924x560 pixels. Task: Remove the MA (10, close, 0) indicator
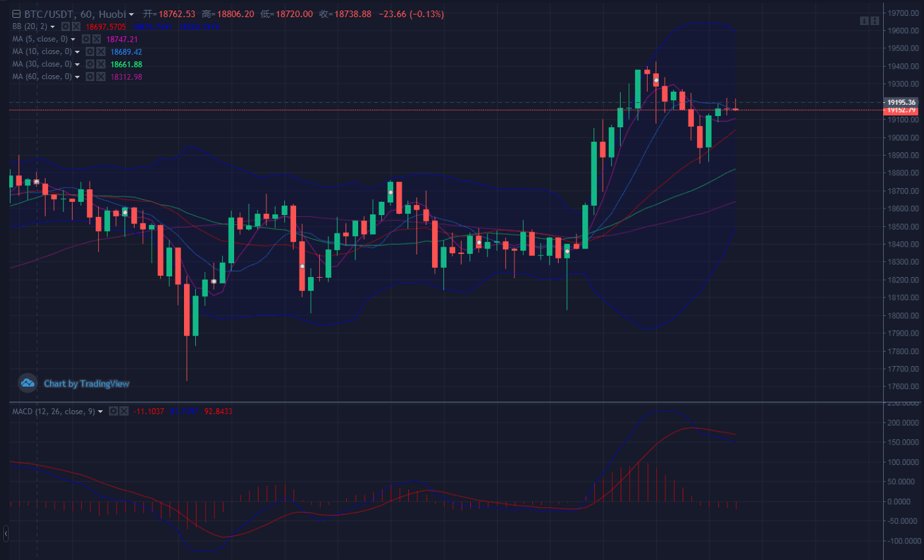pos(101,51)
